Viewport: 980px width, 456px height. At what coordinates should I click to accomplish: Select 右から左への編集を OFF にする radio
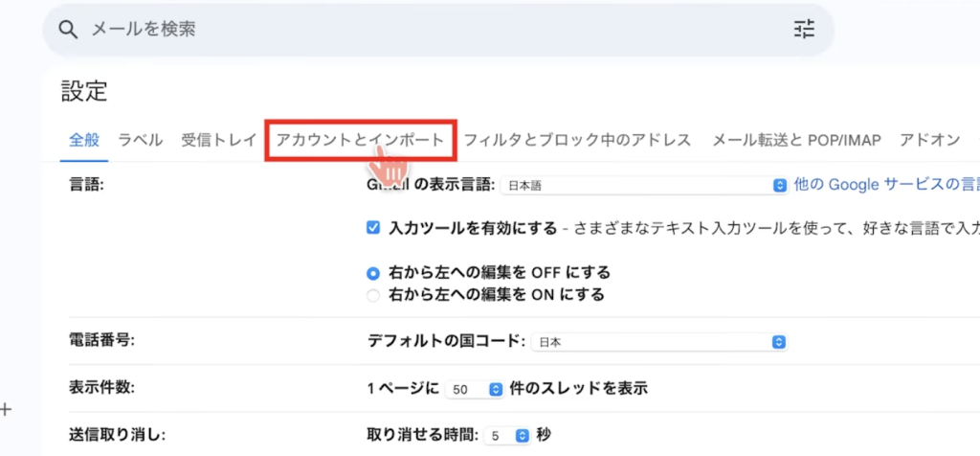[x=374, y=273]
